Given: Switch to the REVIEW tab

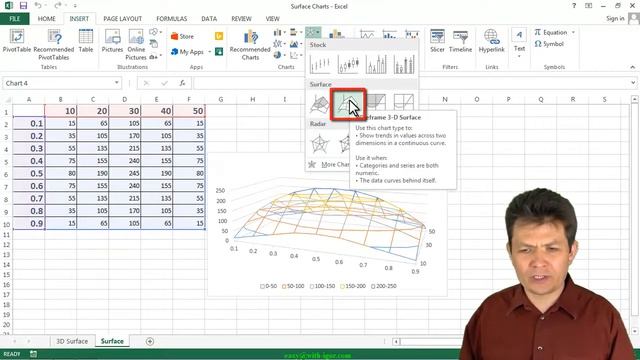Looking at the screenshot, I should click(241, 19).
